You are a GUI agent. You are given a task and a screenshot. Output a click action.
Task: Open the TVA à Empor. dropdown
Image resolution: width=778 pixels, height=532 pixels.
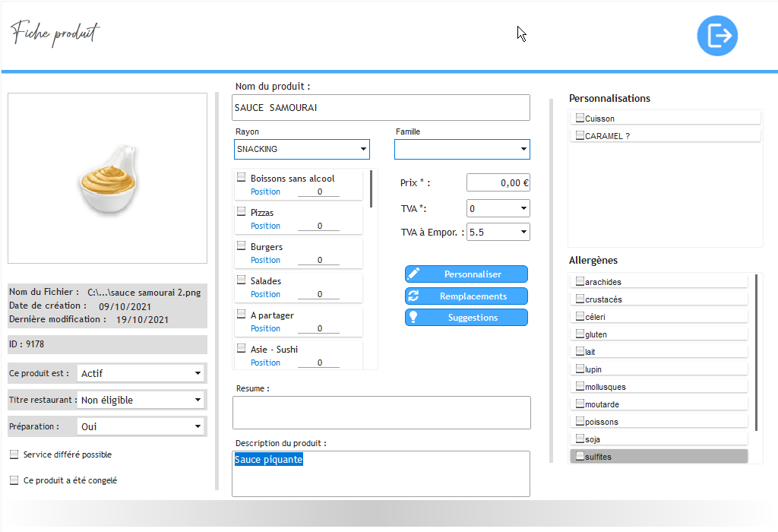[x=498, y=232]
